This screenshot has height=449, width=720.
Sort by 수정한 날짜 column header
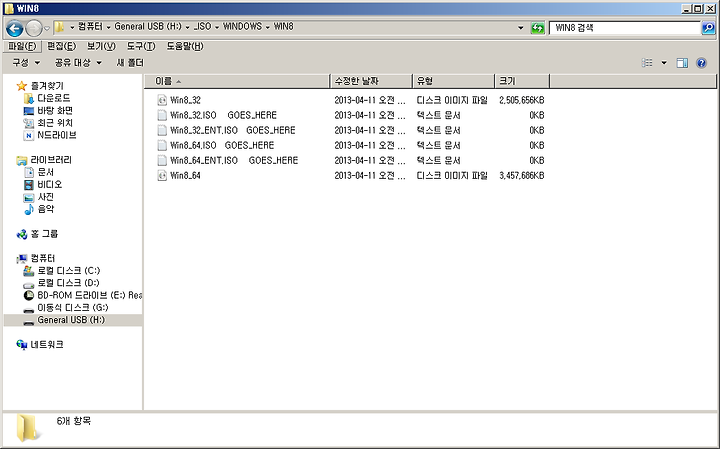pyautogui.click(x=371, y=81)
